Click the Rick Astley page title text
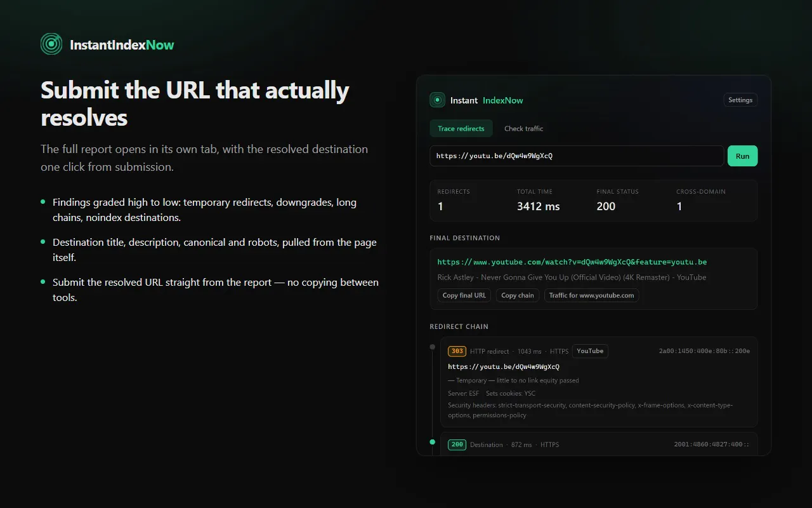 pyautogui.click(x=572, y=277)
